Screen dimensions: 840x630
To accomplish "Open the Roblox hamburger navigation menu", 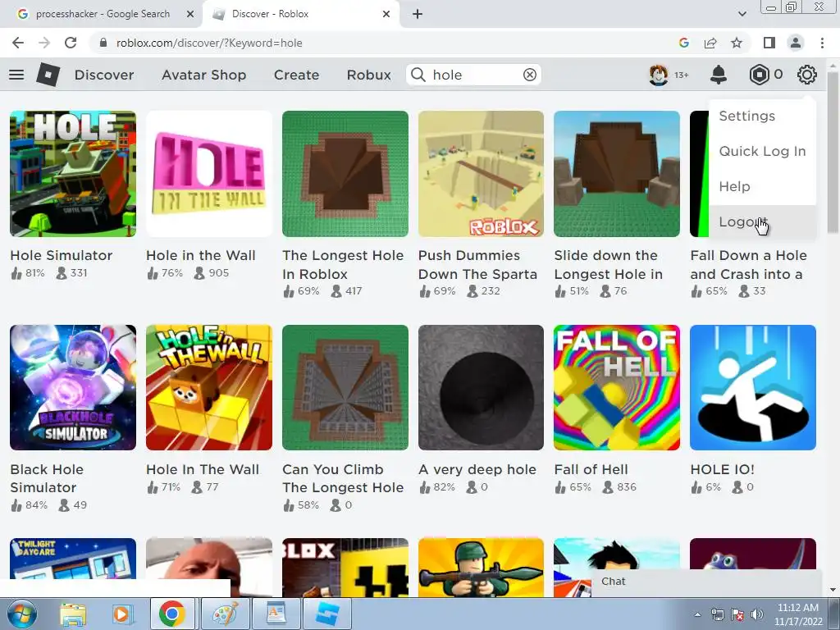I will tap(16, 75).
